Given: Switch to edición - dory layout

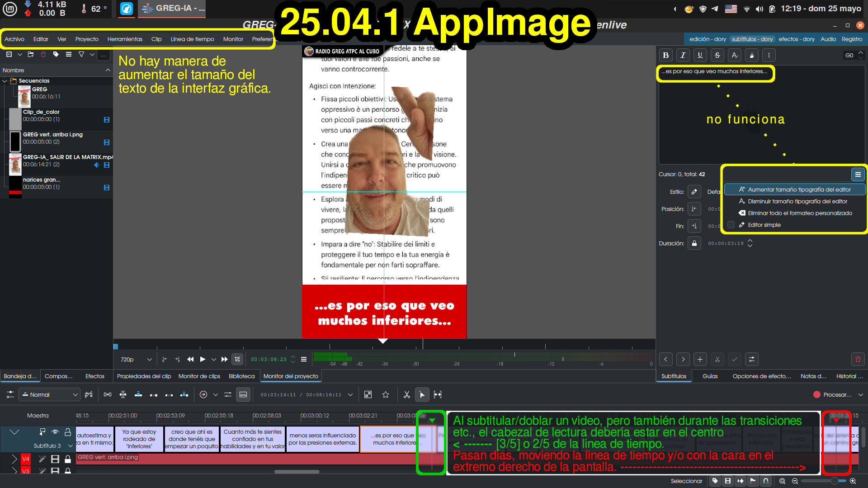Looking at the screenshot, I should pyautogui.click(x=708, y=39).
